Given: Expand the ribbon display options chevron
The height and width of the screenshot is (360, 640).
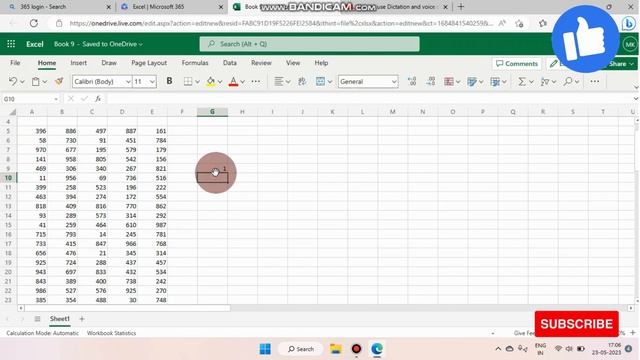Looking at the screenshot, I should (636, 87).
